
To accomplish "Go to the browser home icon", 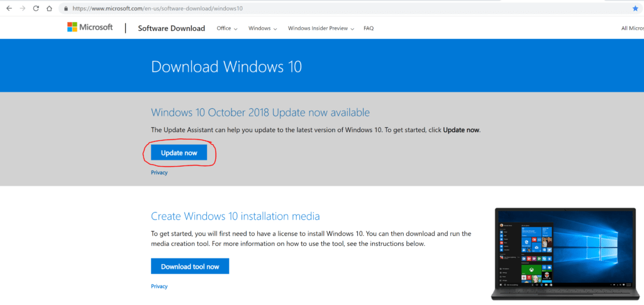I will (49, 8).
